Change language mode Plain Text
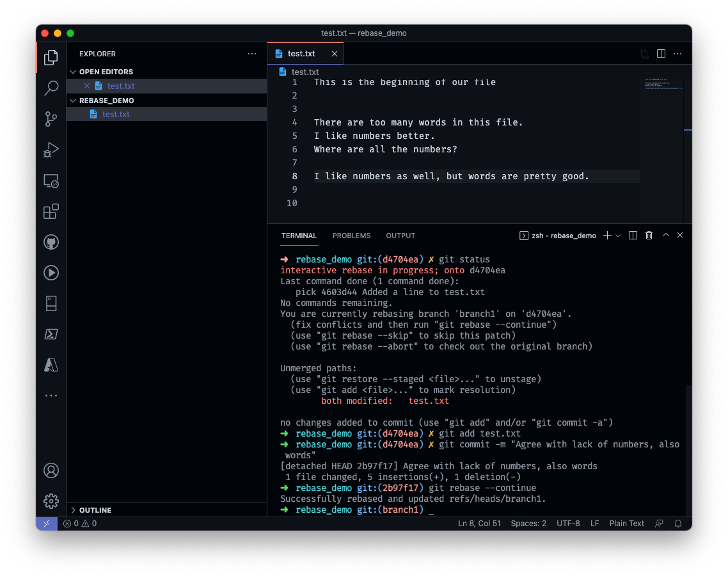 coord(626,524)
